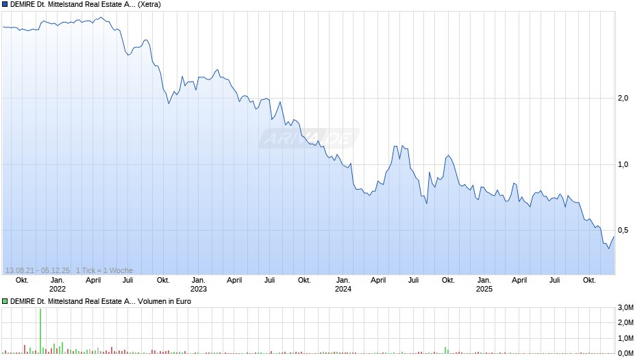Click the 2,0 price axis label

tap(623, 98)
